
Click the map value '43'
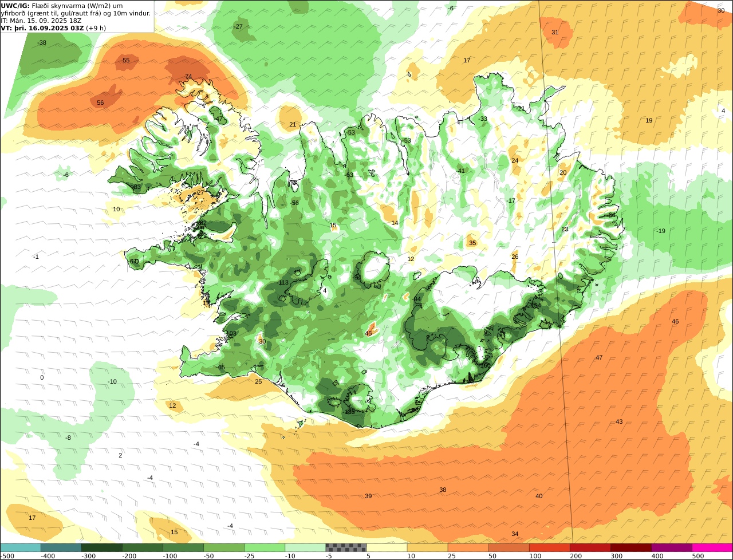(x=619, y=422)
